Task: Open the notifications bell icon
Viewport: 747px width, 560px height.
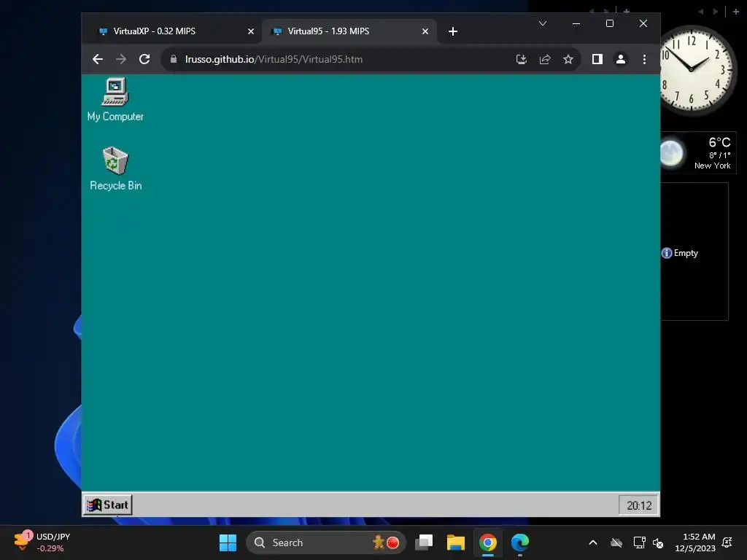Action: click(x=727, y=542)
